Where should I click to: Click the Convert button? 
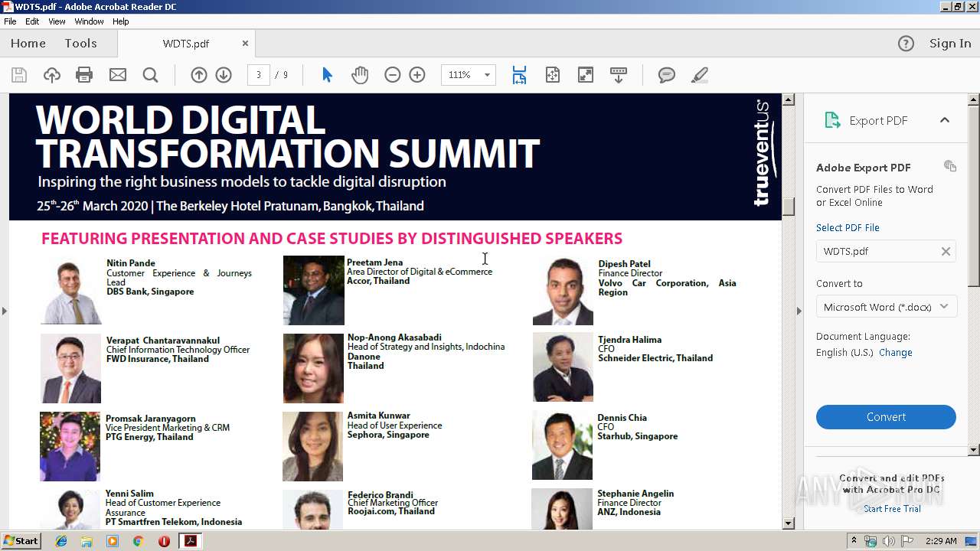click(886, 417)
